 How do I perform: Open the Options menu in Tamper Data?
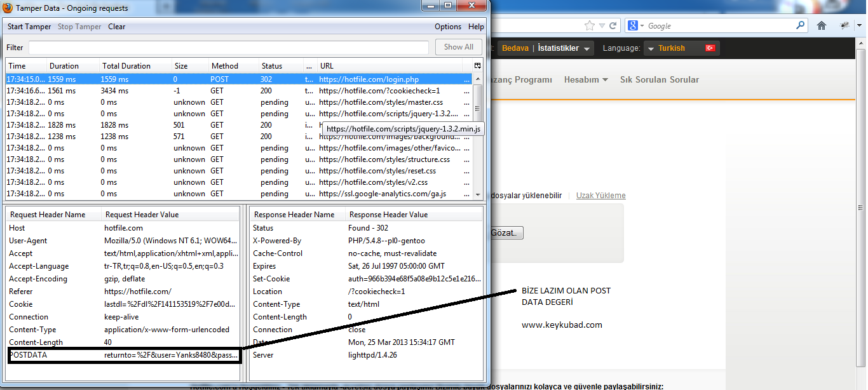(x=448, y=27)
